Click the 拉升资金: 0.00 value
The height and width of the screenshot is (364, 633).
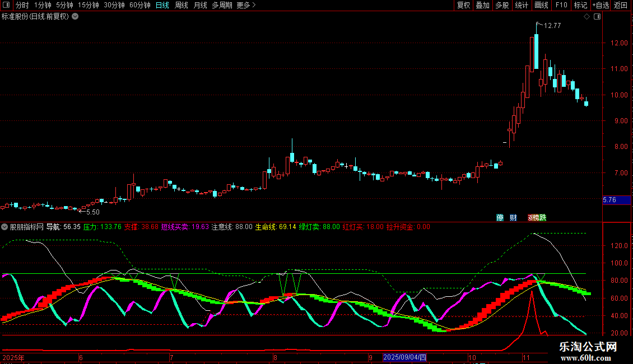click(x=408, y=227)
